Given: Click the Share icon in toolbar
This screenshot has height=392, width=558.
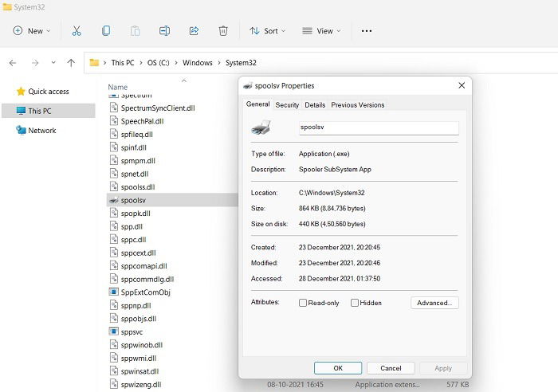Looking at the screenshot, I should pyautogui.click(x=194, y=31).
